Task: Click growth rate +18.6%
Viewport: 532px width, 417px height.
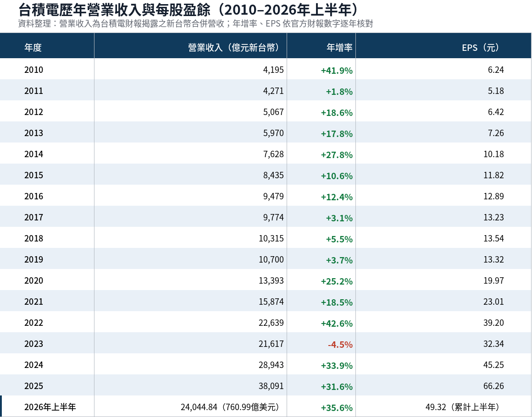Action: (x=337, y=113)
